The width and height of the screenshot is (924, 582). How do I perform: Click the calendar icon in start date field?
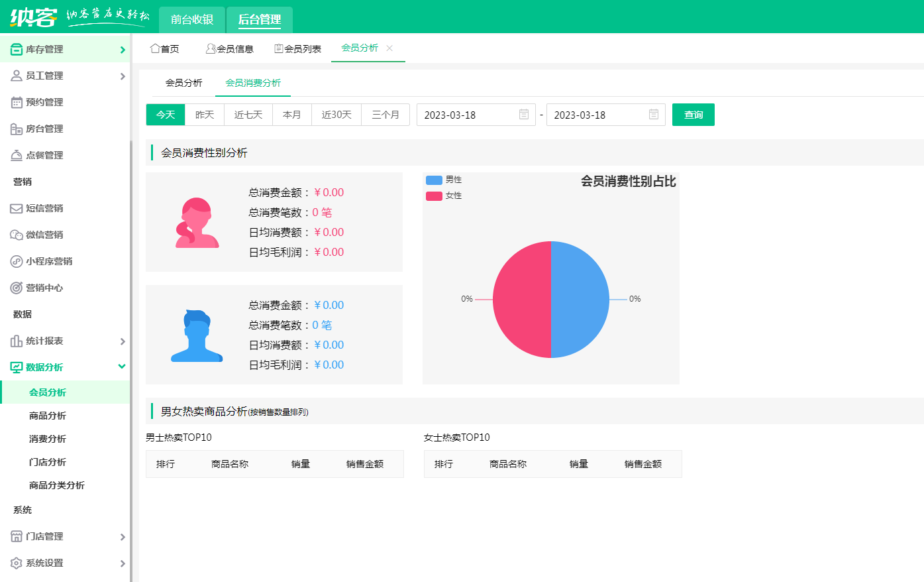(523, 115)
